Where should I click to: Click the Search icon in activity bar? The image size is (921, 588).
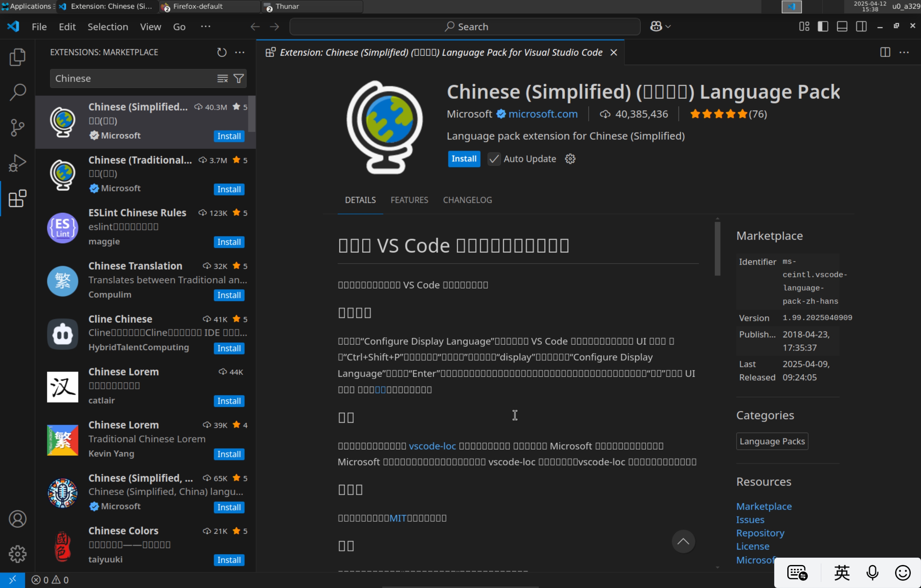click(x=17, y=92)
